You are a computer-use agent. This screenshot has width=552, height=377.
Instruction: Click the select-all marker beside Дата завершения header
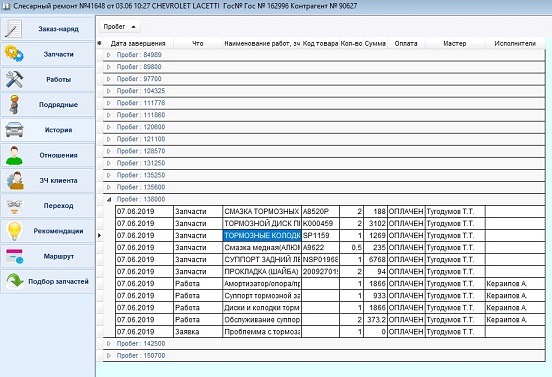pyautogui.click(x=99, y=43)
